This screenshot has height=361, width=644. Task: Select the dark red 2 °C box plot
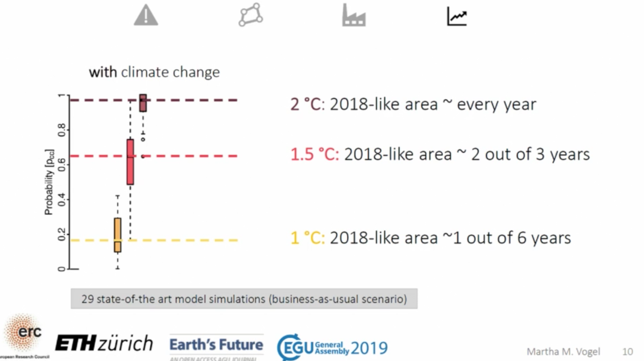coord(143,103)
